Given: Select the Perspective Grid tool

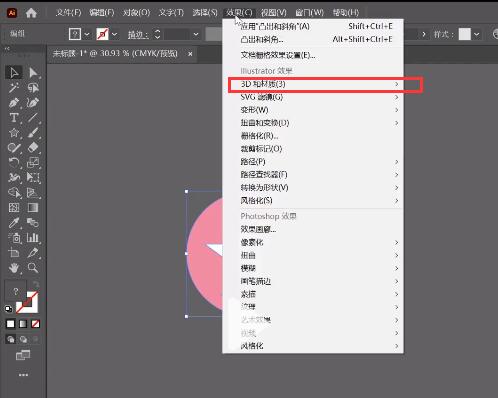Looking at the screenshot, I should click(x=33, y=192).
